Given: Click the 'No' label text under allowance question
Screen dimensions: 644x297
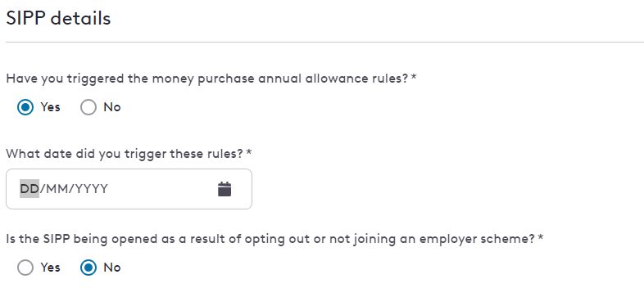Looking at the screenshot, I should pos(112,107).
